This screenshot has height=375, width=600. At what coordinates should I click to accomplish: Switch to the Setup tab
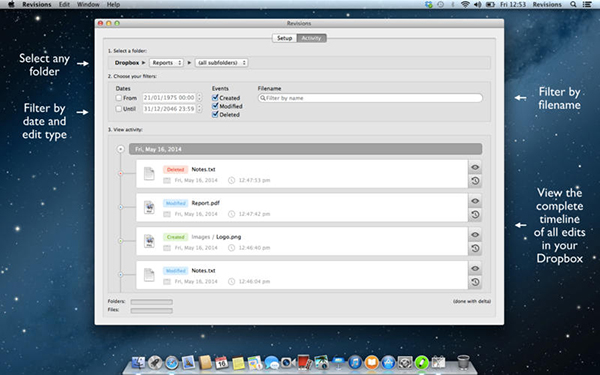[284, 38]
